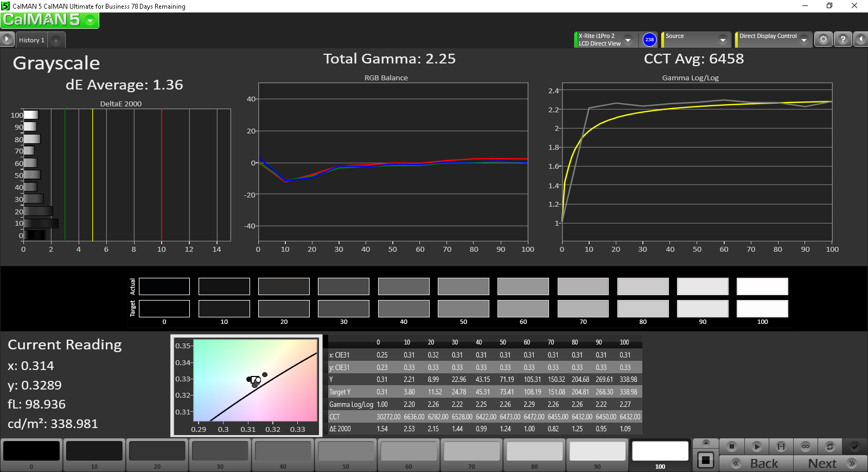868x472 pixels.
Task: Click the Actual swatch for level 100
Action: (x=762, y=286)
